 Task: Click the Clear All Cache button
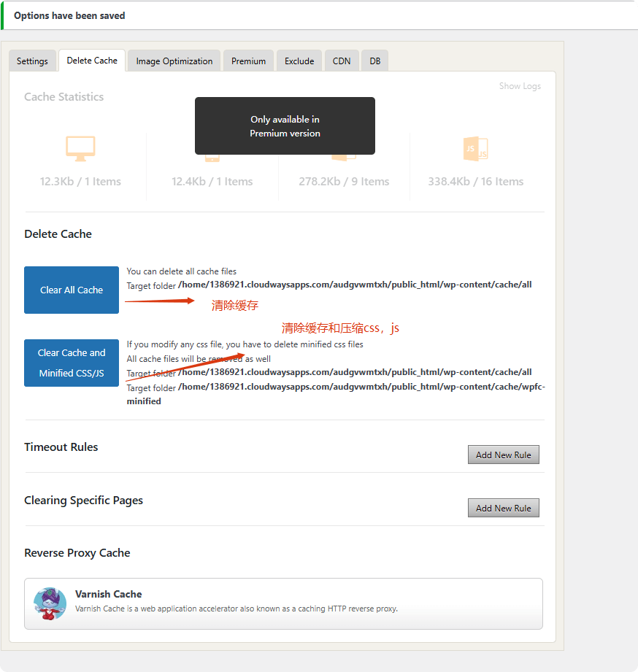click(x=72, y=290)
